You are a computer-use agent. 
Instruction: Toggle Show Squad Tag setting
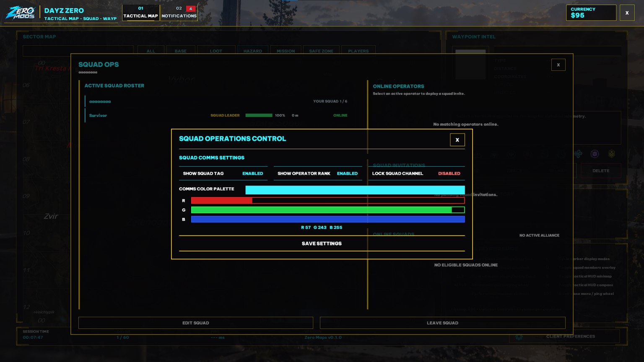tap(223, 173)
